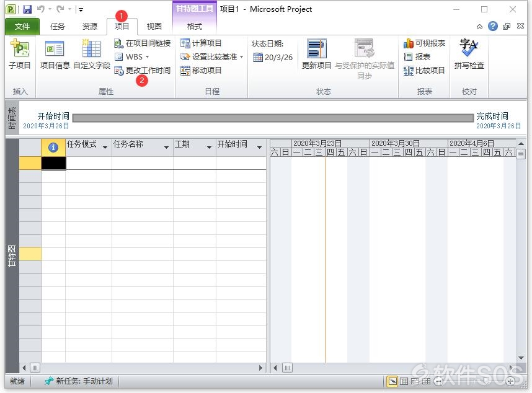Save the project using the floppy disk icon
Screen dimensions: 532x393
point(27,9)
